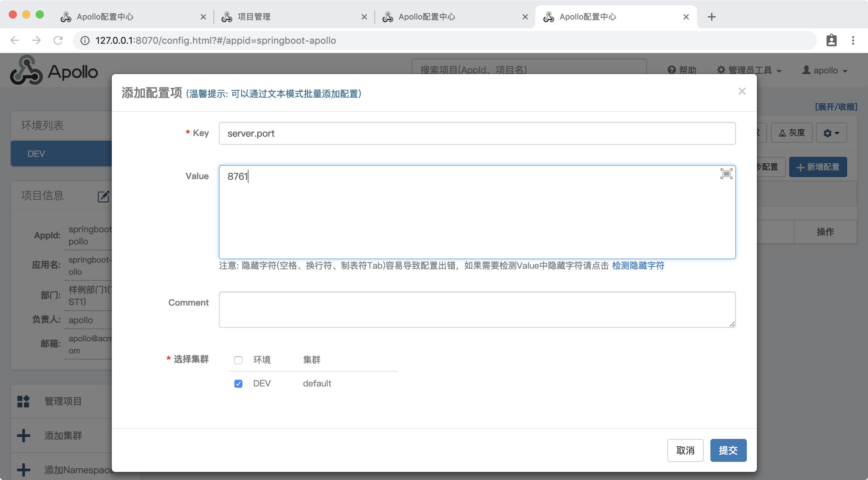Click the help question mark icon
This screenshot has width=868, height=480.
point(672,70)
